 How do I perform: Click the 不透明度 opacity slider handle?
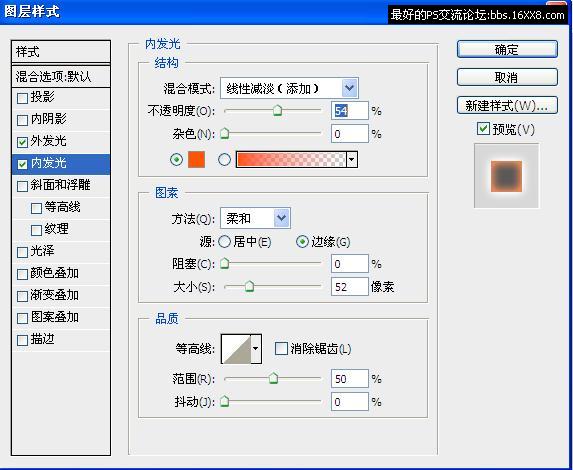point(278,110)
